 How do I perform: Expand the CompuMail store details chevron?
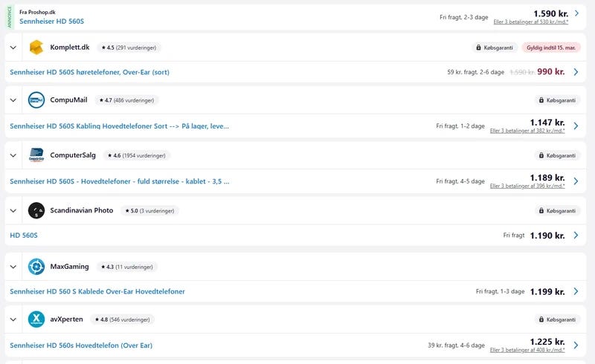point(13,100)
